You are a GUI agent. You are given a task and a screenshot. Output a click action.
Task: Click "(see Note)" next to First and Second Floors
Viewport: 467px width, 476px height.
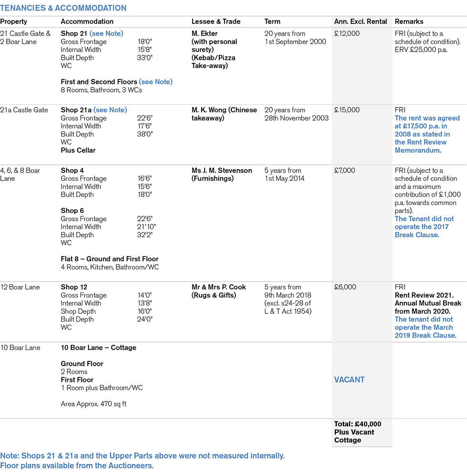tap(155, 82)
